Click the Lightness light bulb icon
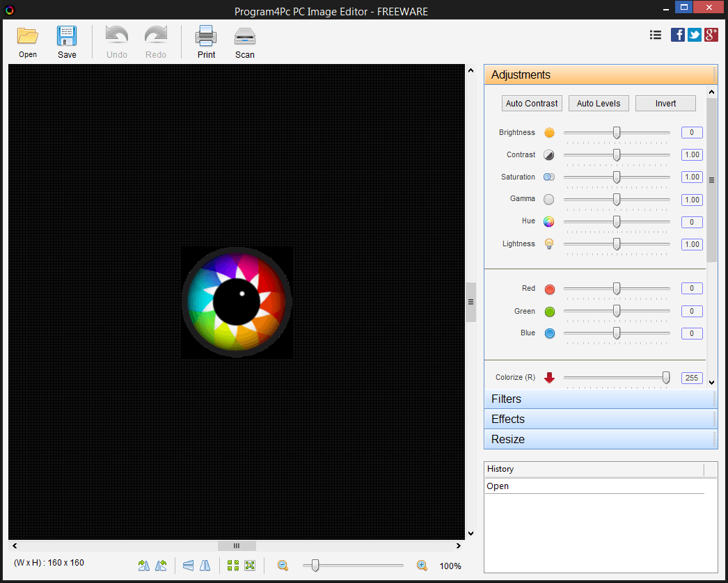Screen dimensions: 728x583 click(x=549, y=243)
